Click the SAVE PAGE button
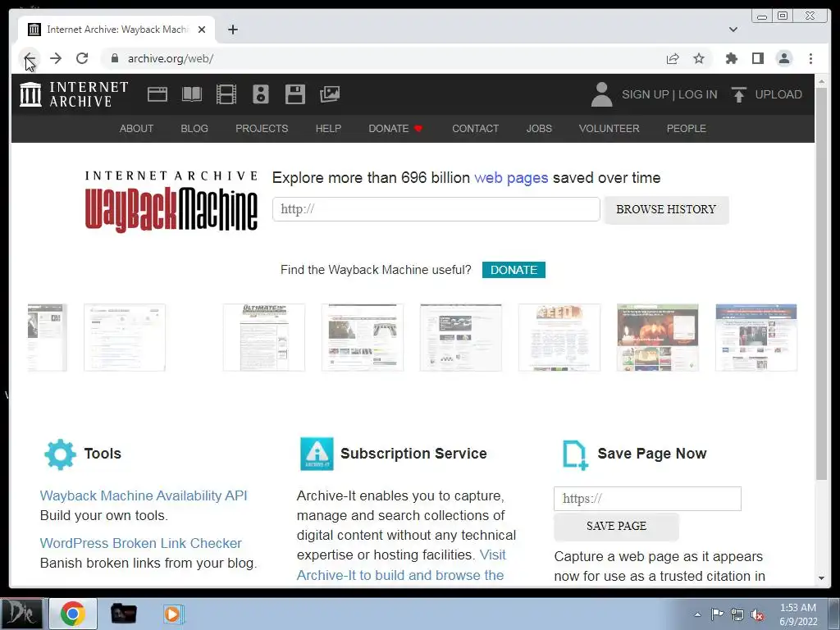Viewport: 840px width, 630px height. (x=616, y=526)
